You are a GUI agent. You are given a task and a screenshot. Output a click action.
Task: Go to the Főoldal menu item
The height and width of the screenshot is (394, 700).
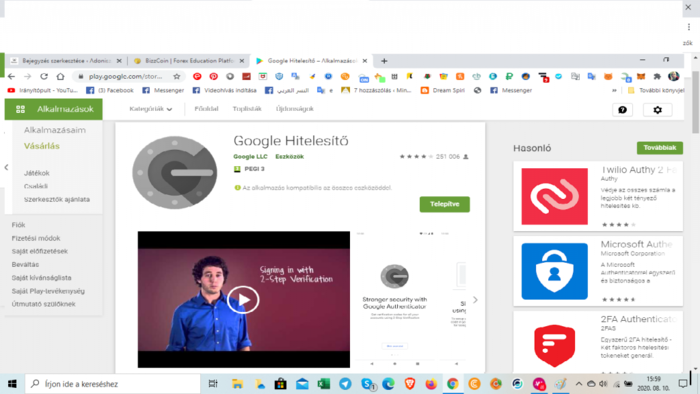[206, 109]
